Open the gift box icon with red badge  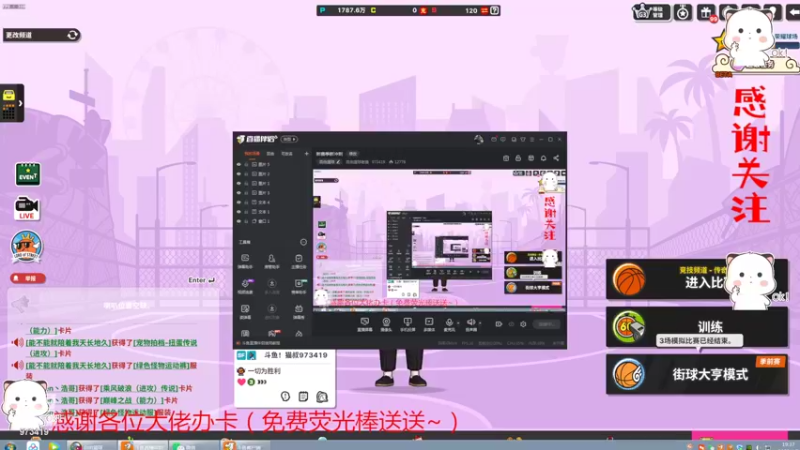click(707, 13)
